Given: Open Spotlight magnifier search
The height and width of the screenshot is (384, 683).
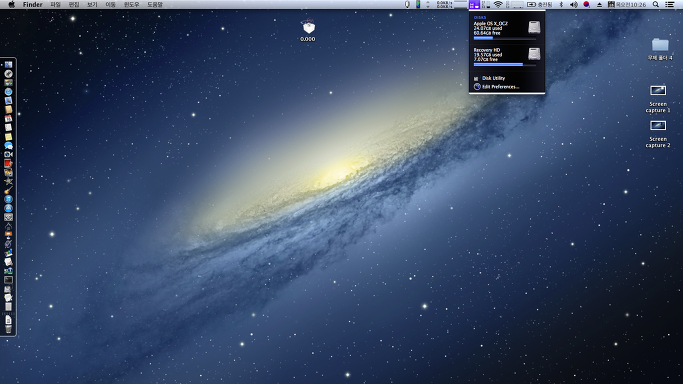Looking at the screenshot, I should (656, 4).
